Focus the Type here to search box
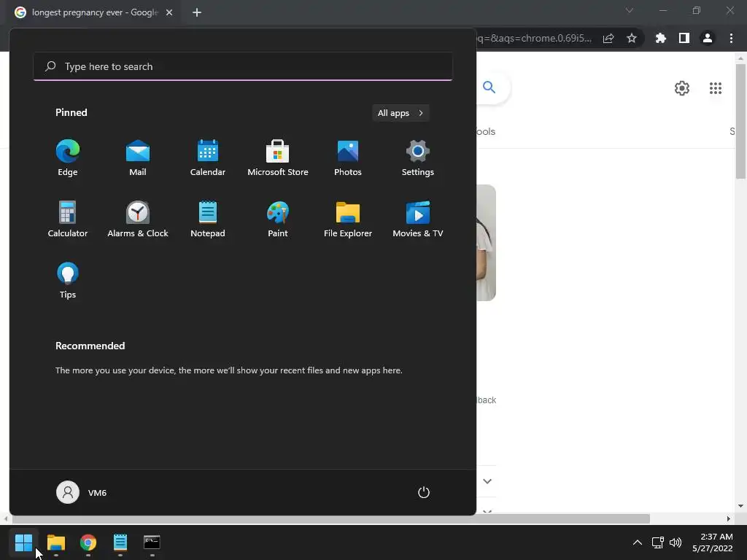This screenshot has height=560, width=747. click(x=243, y=66)
